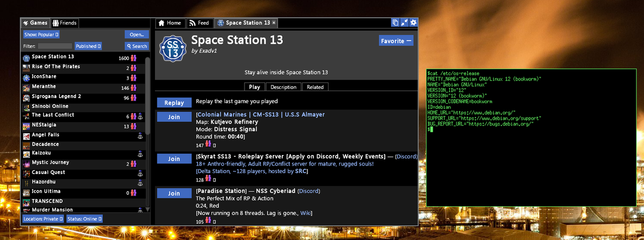Viewport: 644px width, 240px height.
Task: Open the SRC host link
Action: click(301, 171)
